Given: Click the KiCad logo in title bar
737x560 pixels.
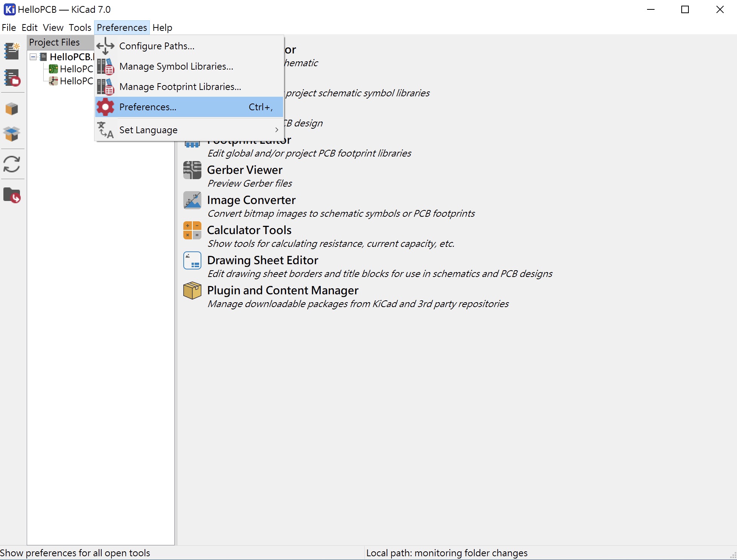Looking at the screenshot, I should (10, 9).
